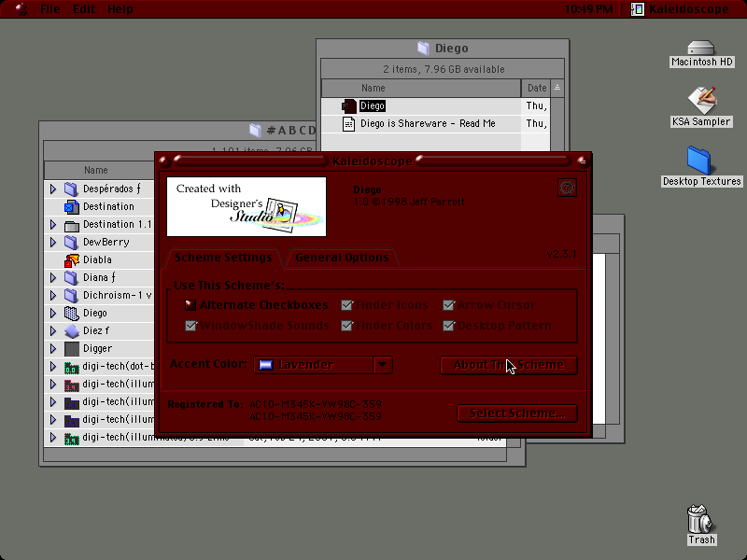Expand the digi-tech(dot-b folder

tap(53, 367)
